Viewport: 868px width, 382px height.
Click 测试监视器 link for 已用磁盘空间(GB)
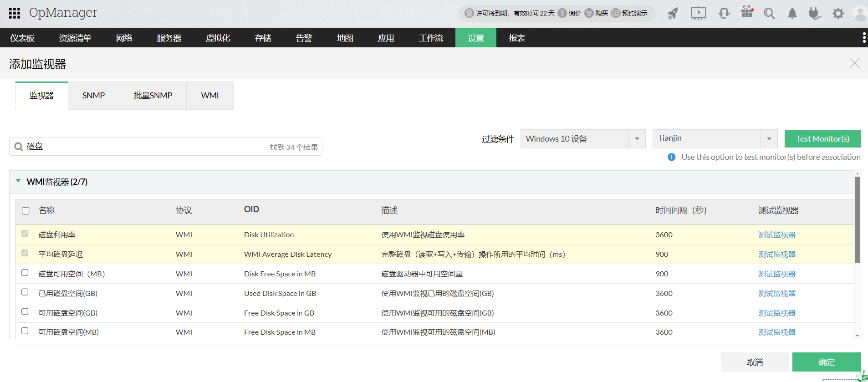point(777,294)
